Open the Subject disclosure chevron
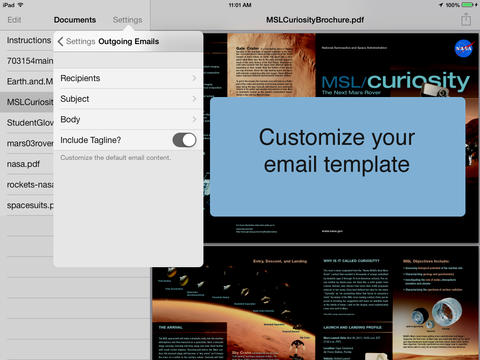Image resolution: width=480 pixels, height=360 pixels. click(x=194, y=99)
